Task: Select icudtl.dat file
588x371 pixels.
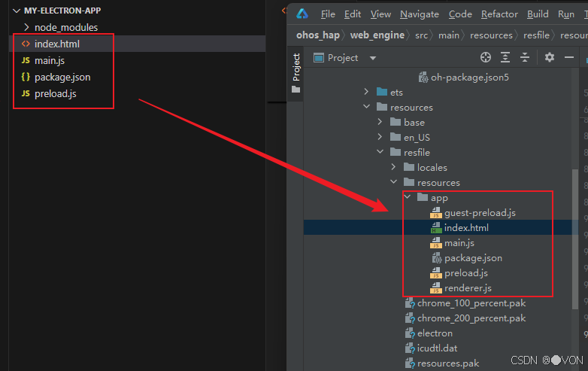Action: 438,348
